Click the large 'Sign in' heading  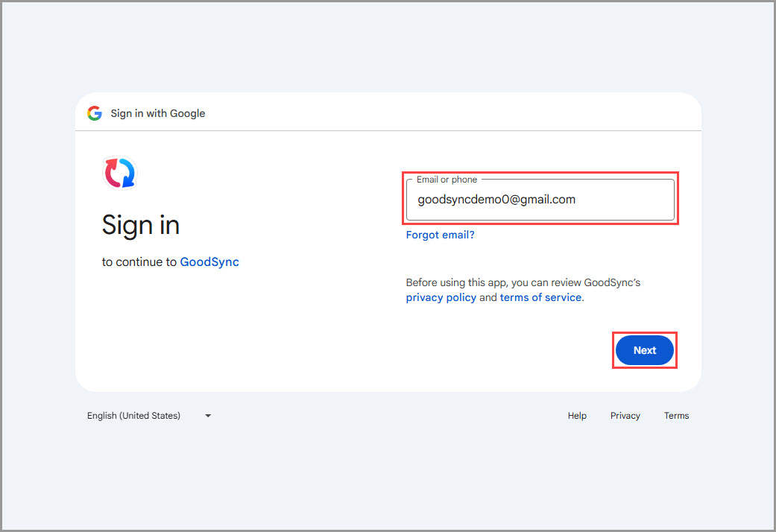point(141,226)
